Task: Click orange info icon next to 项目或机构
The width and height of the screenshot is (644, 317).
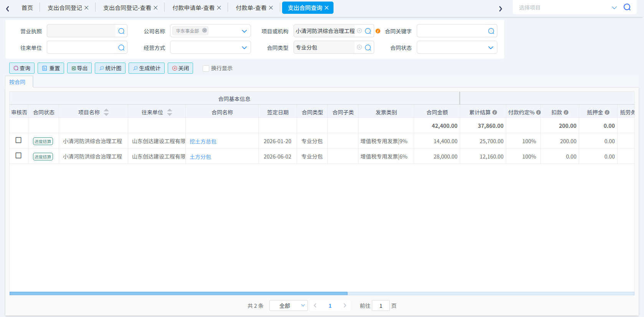Action: 378,31
